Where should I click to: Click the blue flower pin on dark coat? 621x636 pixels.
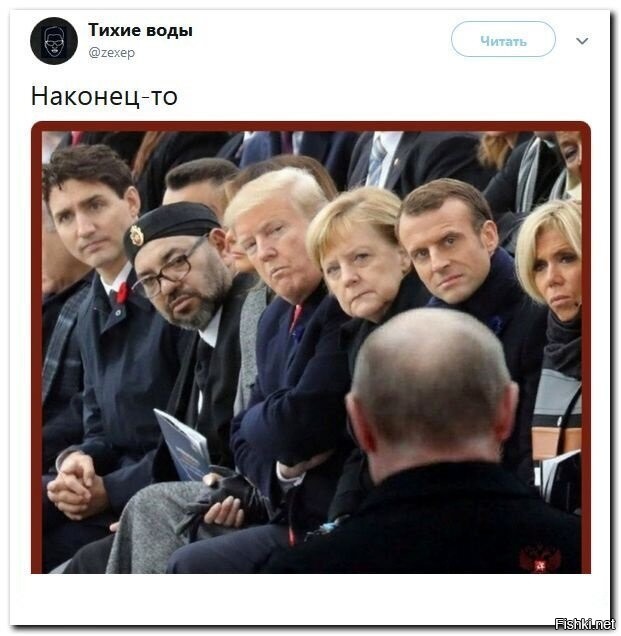pyautogui.click(x=496, y=325)
